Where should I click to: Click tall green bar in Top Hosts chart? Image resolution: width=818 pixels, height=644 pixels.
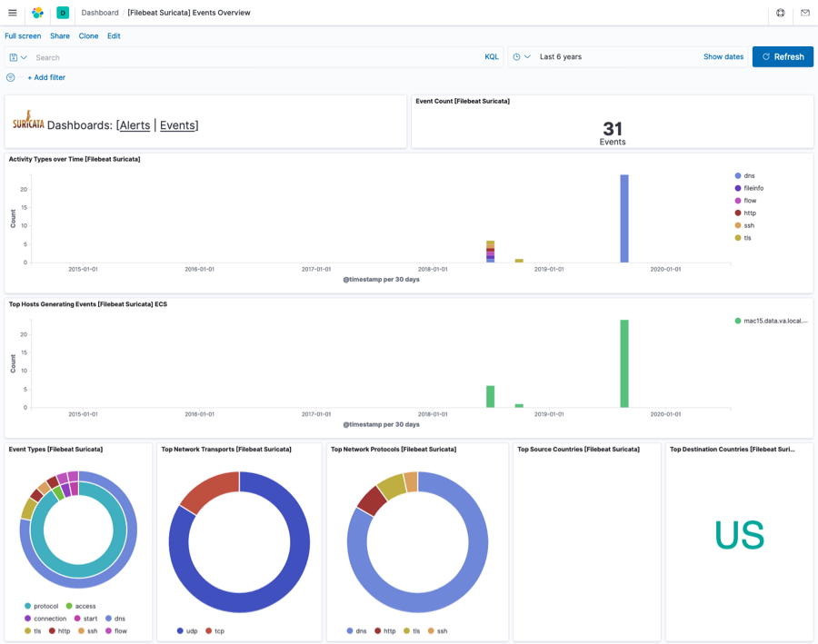pos(624,363)
